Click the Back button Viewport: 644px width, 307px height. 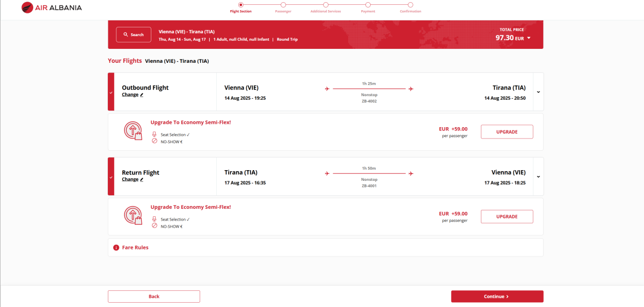point(154,296)
